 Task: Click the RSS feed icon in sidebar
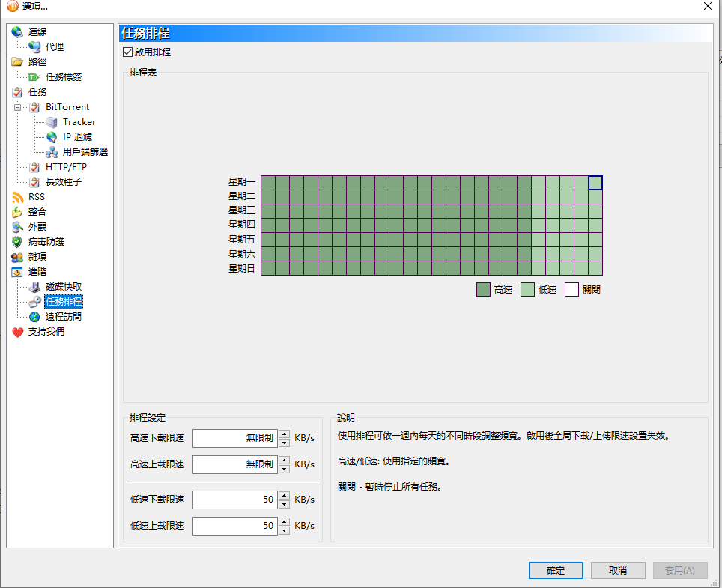[17, 197]
